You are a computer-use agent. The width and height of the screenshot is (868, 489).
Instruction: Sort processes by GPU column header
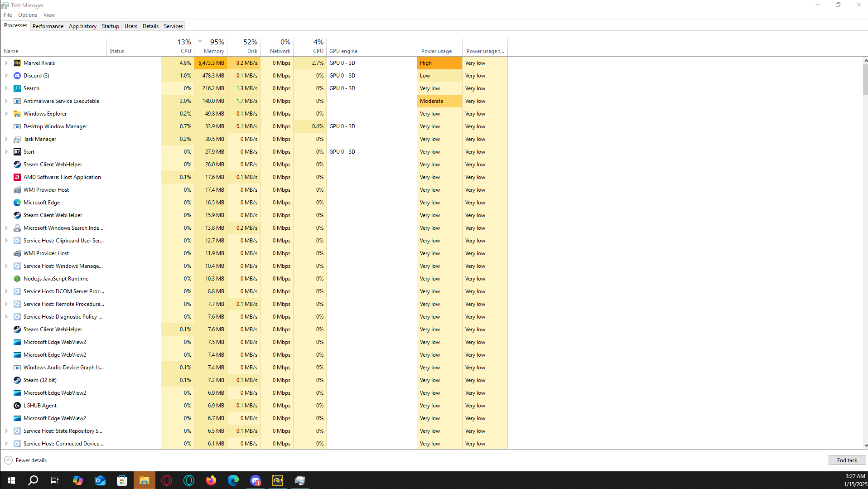pyautogui.click(x=310, y=46)
